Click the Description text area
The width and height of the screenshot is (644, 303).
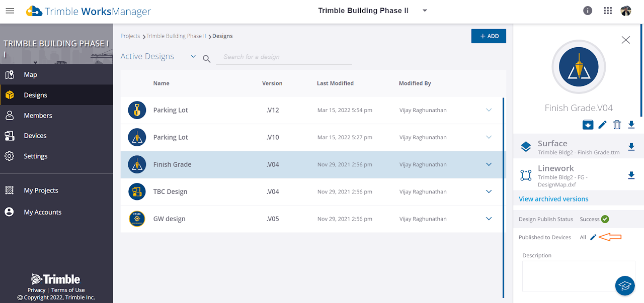coord(579,276)
